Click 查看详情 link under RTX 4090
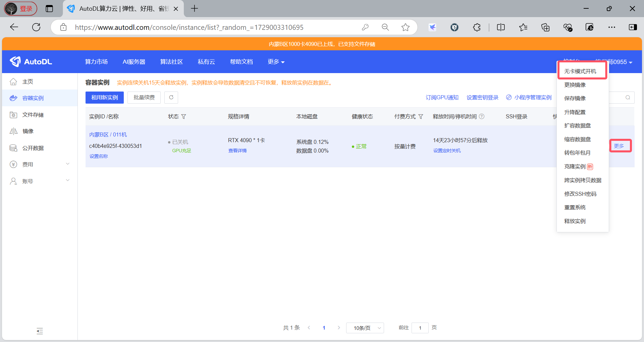This screenshot has height=342, width=644. coord(237,151)
